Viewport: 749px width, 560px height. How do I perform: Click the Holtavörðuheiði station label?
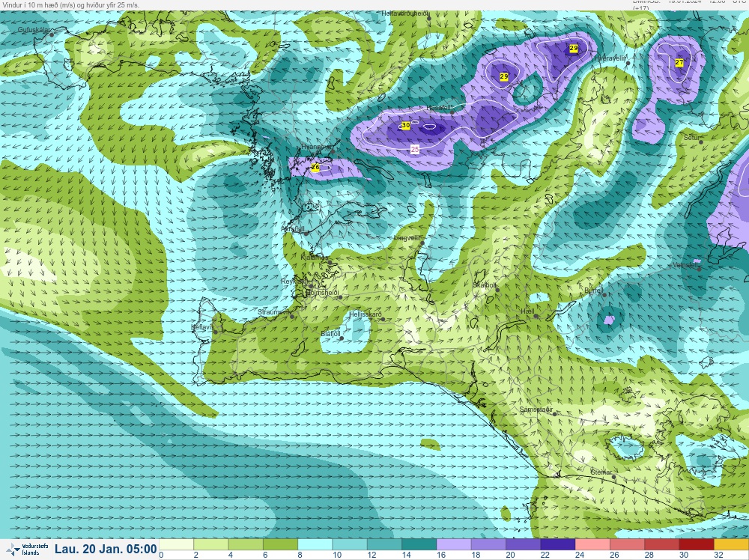click(404, 13)
